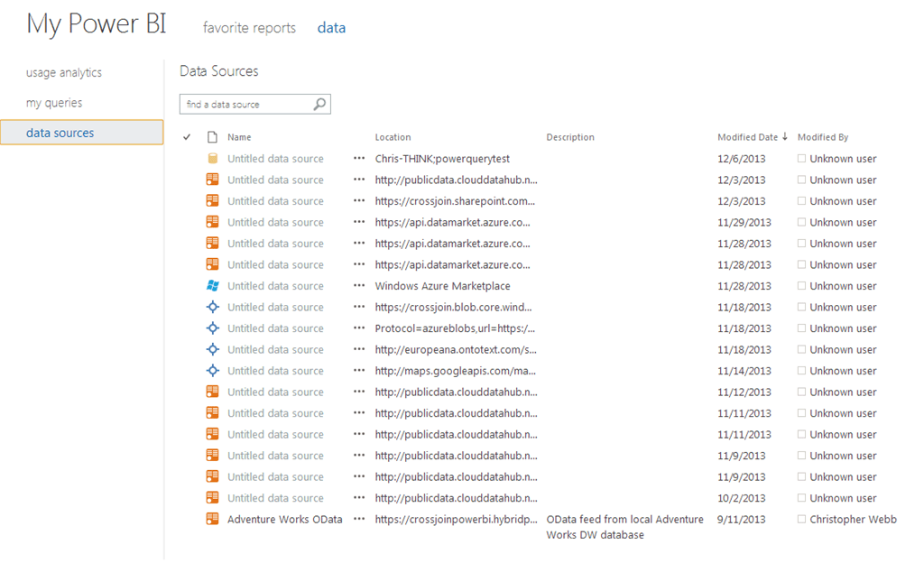Image resolution: width=924 pixels, height=563 pixels.
Task: Switch to favorite reports tab
Action: click(x=249, y=28)
